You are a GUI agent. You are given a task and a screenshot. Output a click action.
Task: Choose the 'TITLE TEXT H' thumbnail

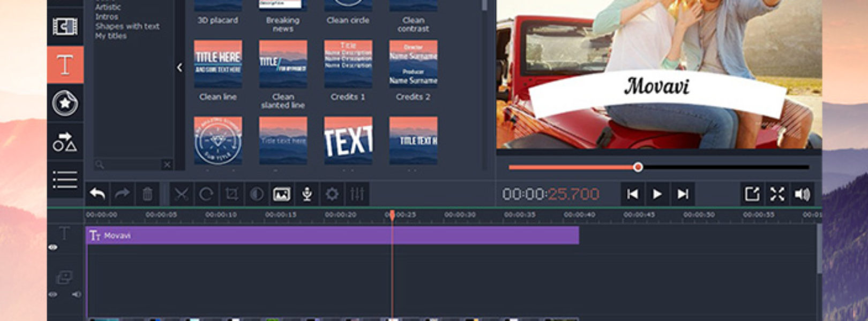[413, 141]
